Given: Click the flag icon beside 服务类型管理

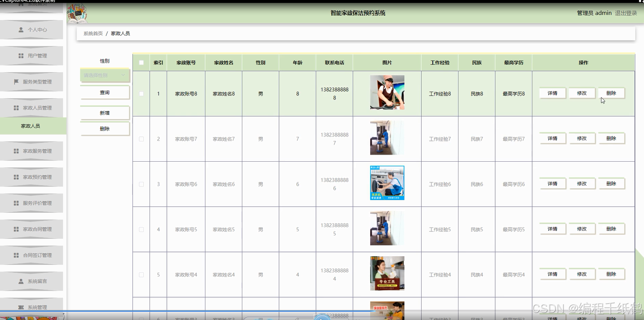Looking at the screenshot, I should [17, 82].
